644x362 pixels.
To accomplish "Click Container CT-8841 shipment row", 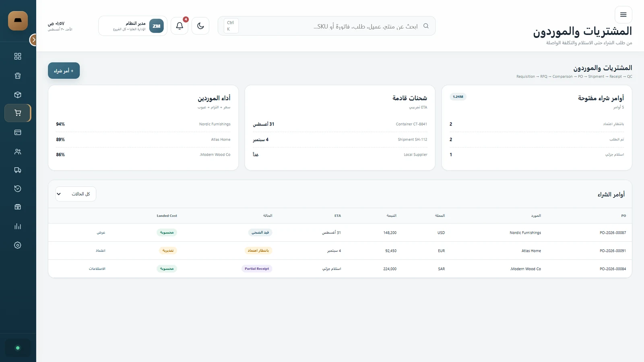I will pyautogui.click(x=340, y=124).
